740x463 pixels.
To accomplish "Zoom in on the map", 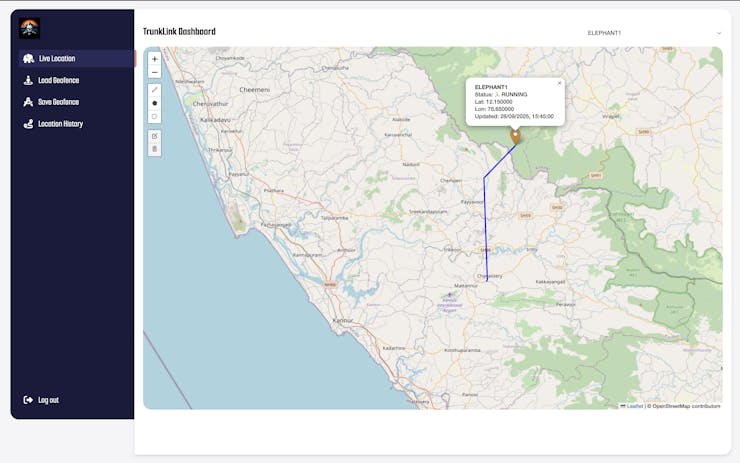I will click(x=154, y=59).
